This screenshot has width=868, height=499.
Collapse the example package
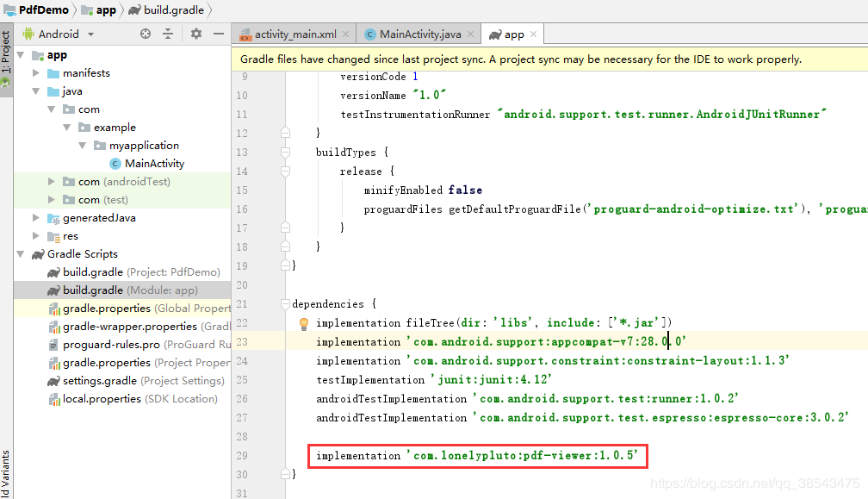(x=67, y=127)
